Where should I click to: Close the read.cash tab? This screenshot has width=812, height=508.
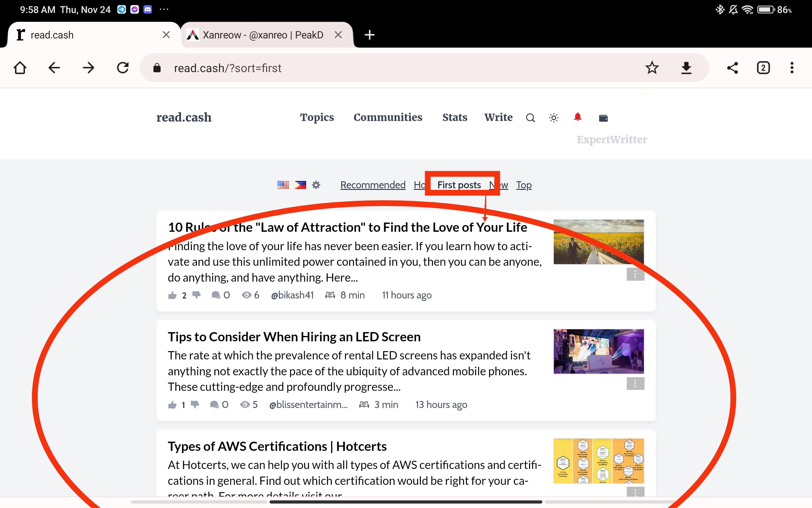[166, 35]
